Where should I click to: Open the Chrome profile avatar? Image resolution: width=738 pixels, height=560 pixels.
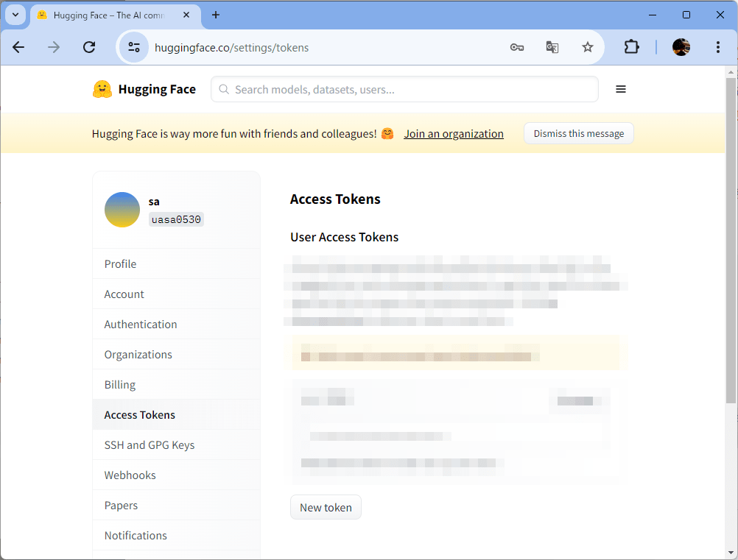point(681,47)
